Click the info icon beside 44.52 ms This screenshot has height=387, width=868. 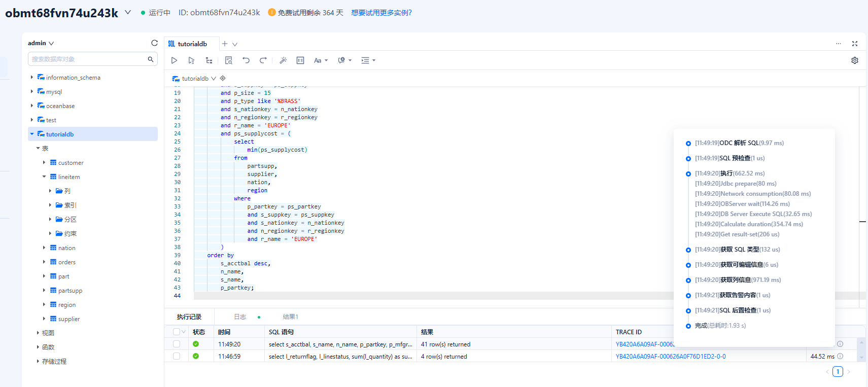(x=840, y=356)
